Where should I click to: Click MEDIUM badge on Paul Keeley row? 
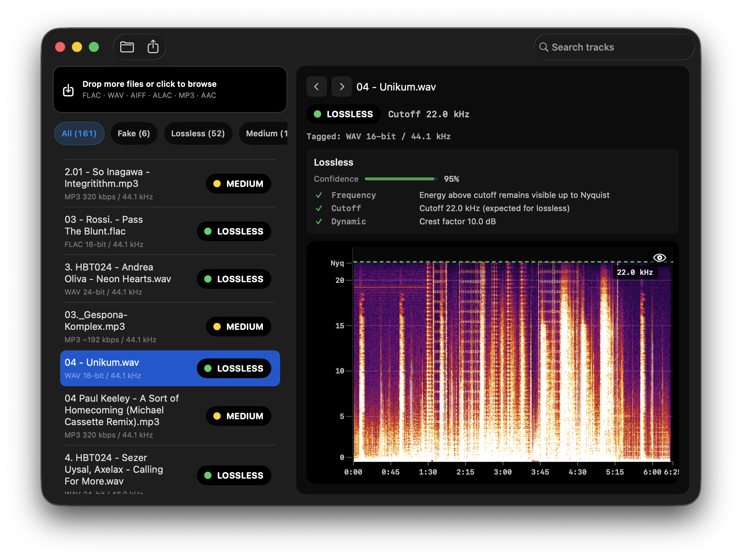(238, 416)
